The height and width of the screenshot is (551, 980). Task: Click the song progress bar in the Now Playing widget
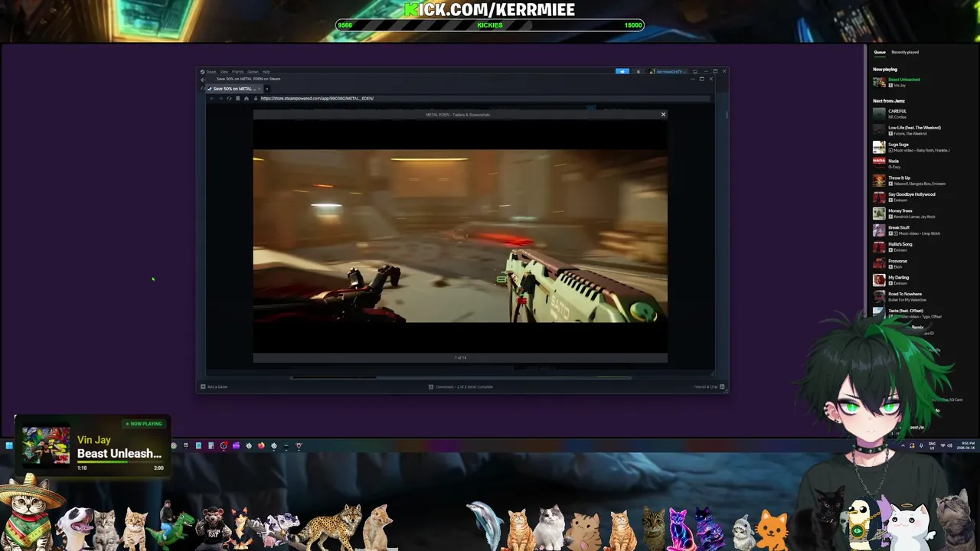pyautogui.click(x=120, y=461)
